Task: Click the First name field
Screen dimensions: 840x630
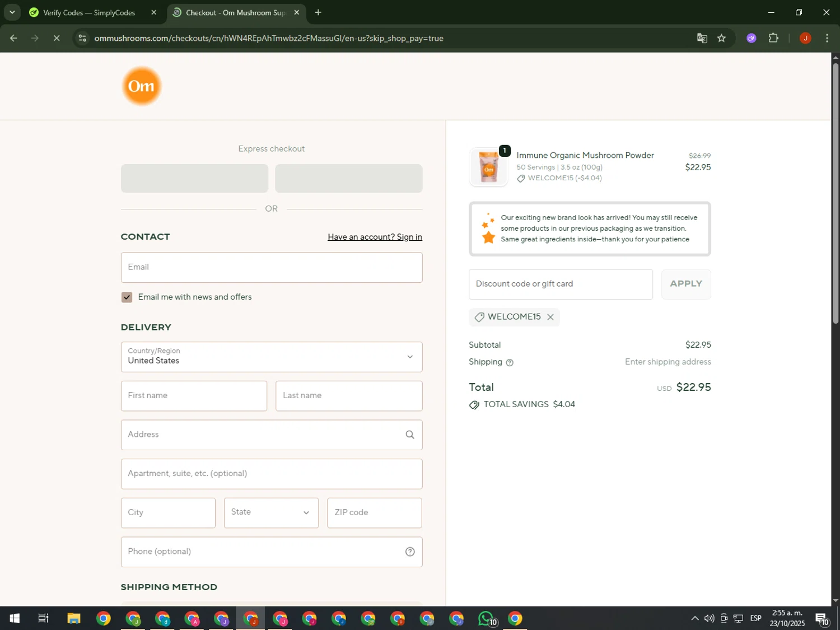Action: [x=194, y=395]
